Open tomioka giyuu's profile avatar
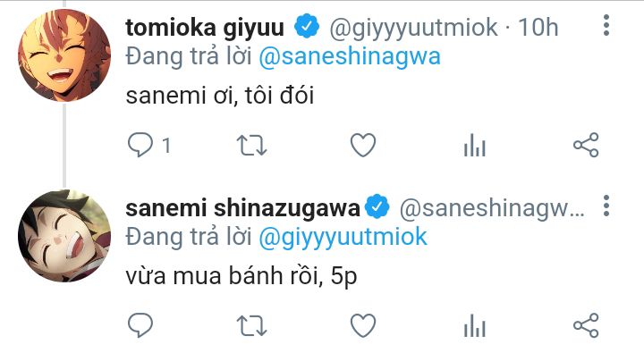Image resolution: width=644 pixels, height=353 pixels. point(64,55)
